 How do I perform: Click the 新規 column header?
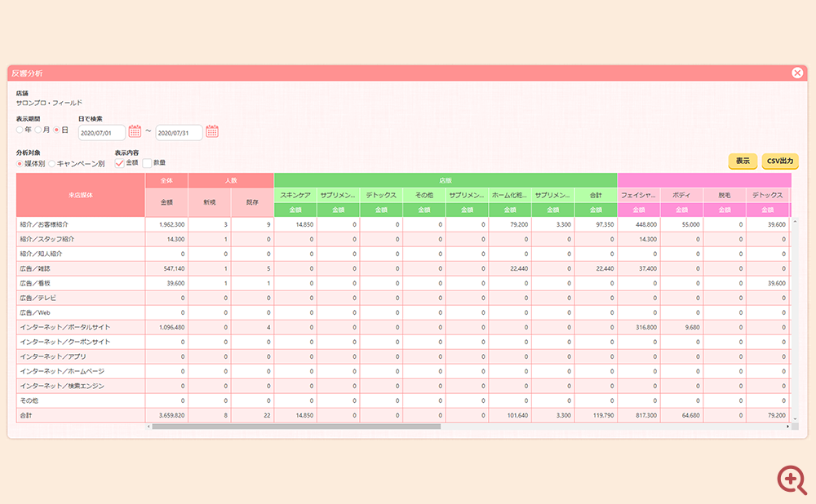coord(210,202)
